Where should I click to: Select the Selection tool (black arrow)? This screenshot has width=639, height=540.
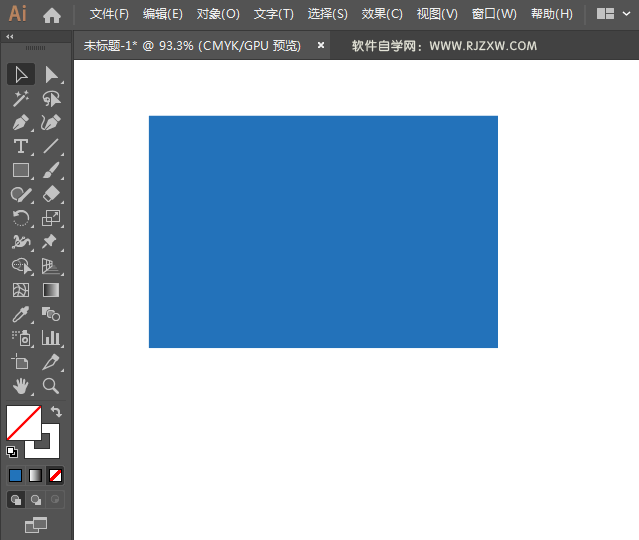tap(21, 75)
